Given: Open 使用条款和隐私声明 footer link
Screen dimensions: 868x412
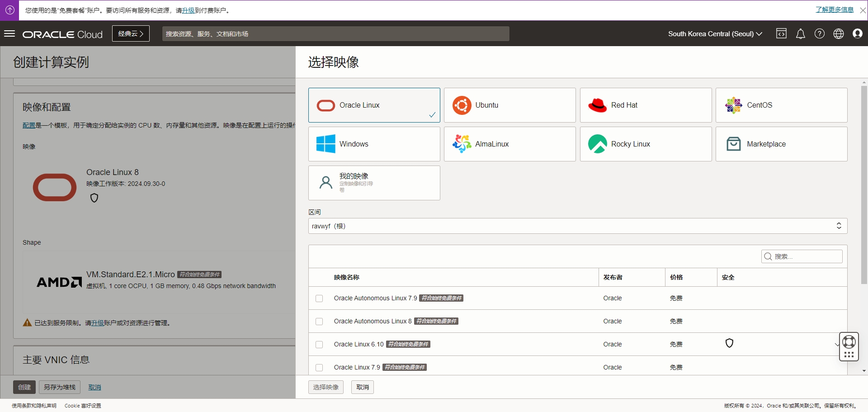Looking at the screenshot, I should click(x=34, y=406).
